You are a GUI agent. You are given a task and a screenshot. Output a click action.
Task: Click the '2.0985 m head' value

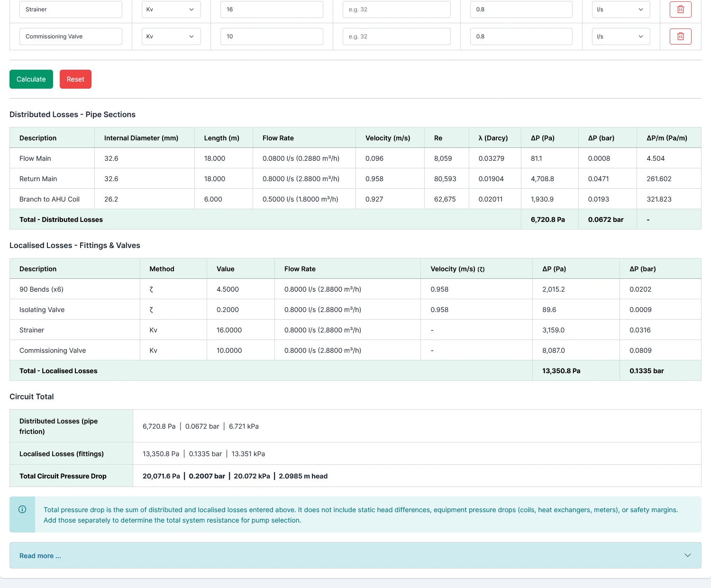click(x=303, y=476)
